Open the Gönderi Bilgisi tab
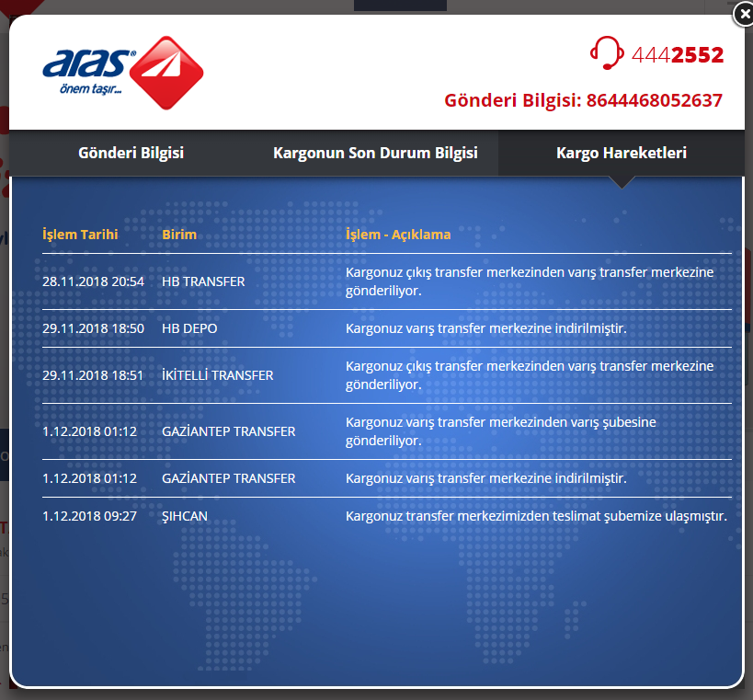The image size is (753, 700). pyautogui.click(x=131, y=153)
